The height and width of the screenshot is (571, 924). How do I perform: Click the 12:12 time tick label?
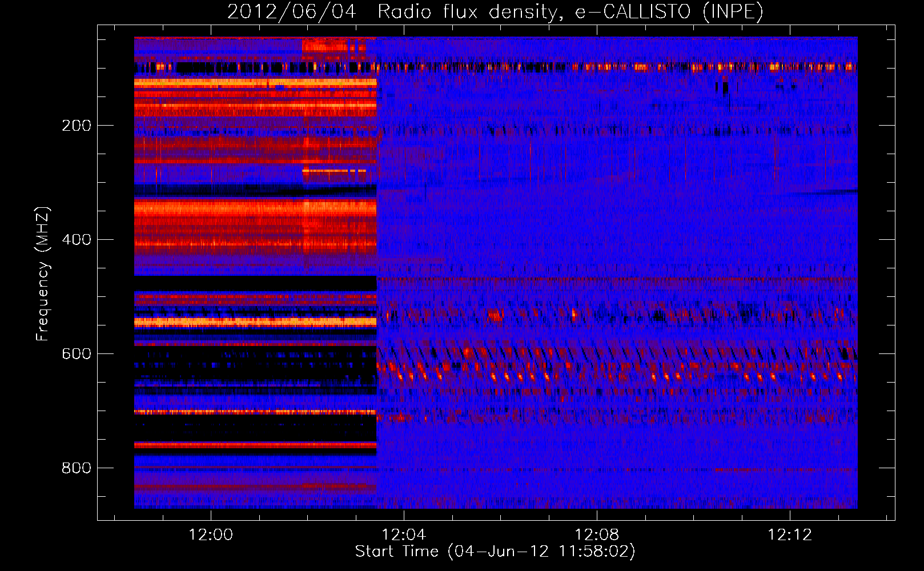pyautogui.click(x=790, y=534)
